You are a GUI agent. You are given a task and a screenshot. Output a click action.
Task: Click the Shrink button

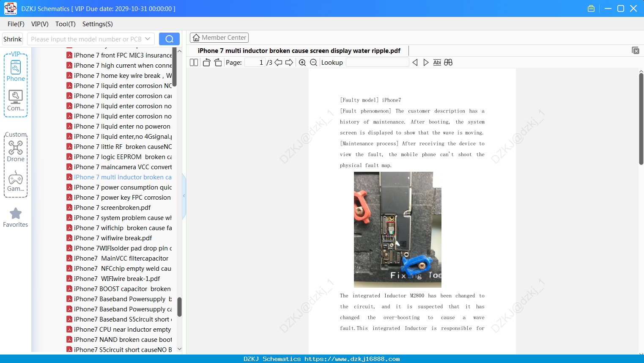pyautogui.click(x=12, y=39)
